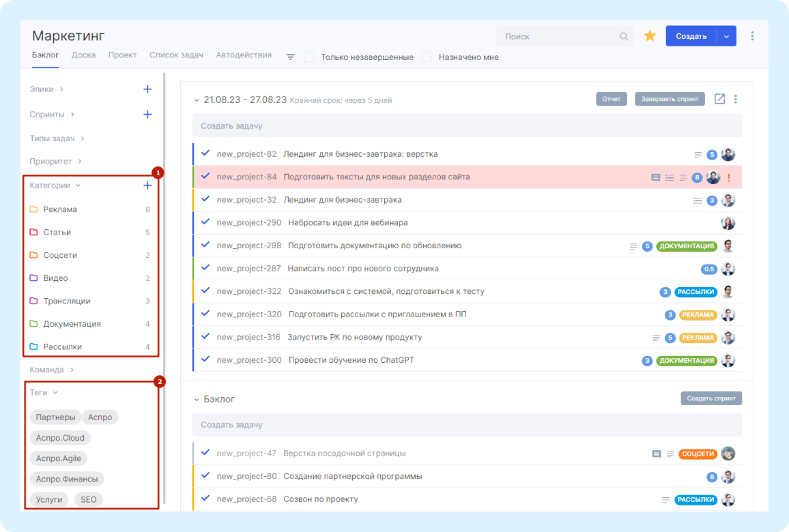The image size is (789, 532).
Task: Open the sprint in new window icon
Action: point(719,99)
